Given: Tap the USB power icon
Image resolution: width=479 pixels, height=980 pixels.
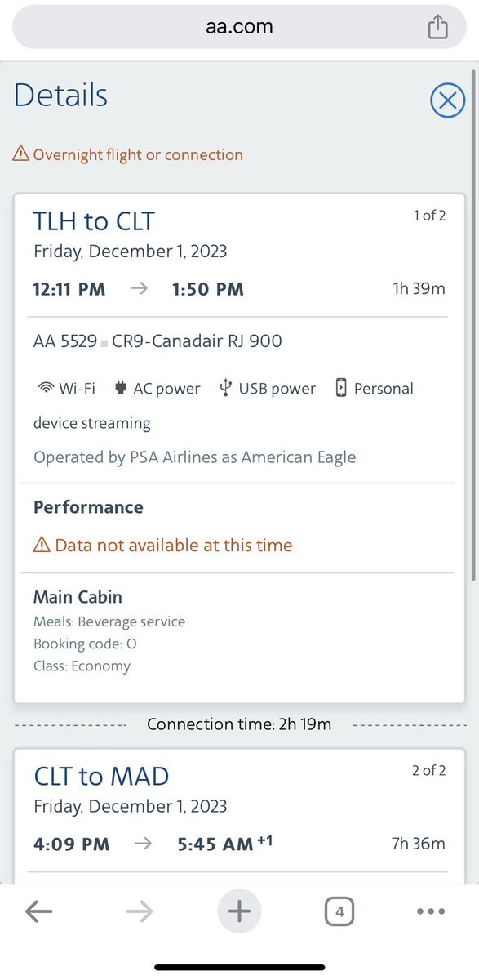Looking at the screenshot, I should coord(226,388).
